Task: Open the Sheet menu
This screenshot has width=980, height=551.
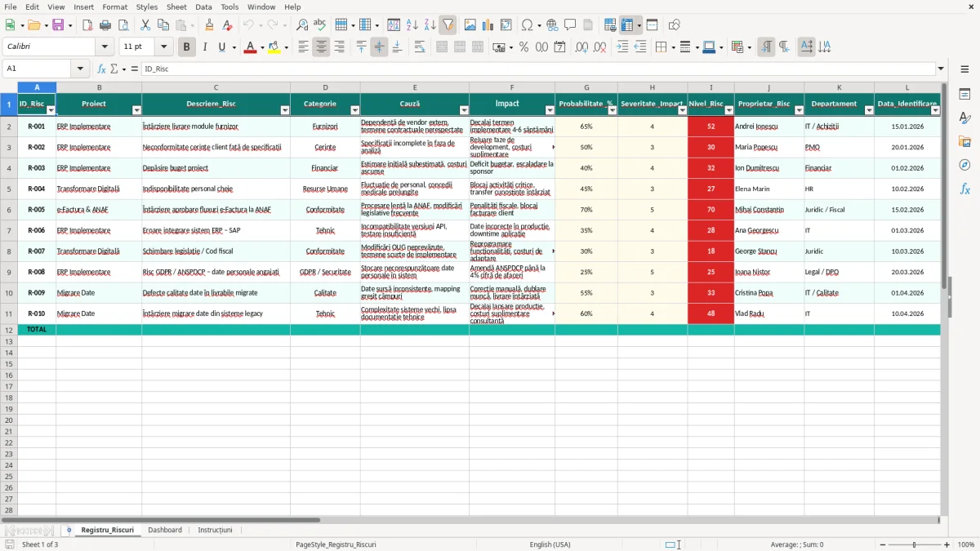Action: pyautogui.click(x=176, y=7)
